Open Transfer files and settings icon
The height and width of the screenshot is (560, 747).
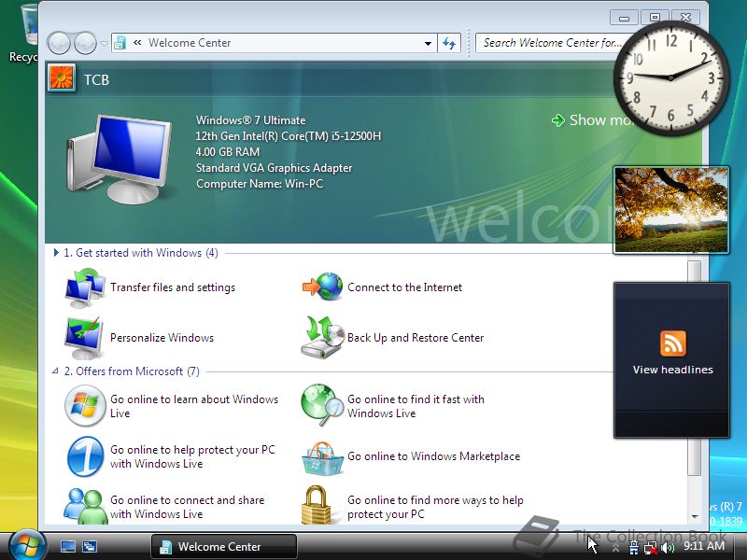pos(85,287)
